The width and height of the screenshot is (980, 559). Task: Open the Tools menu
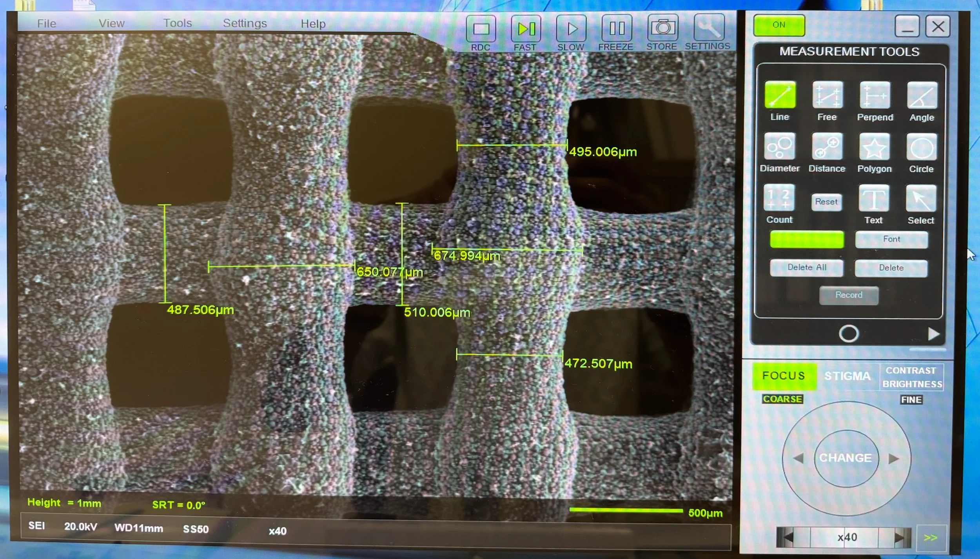pos(178,23)
